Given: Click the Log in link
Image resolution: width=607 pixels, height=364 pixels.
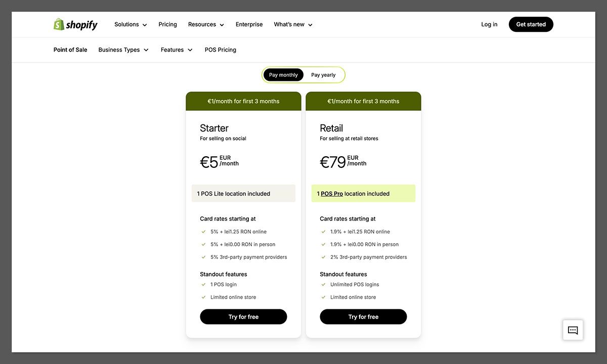Looking at the screenshot, I should [489, 24].
